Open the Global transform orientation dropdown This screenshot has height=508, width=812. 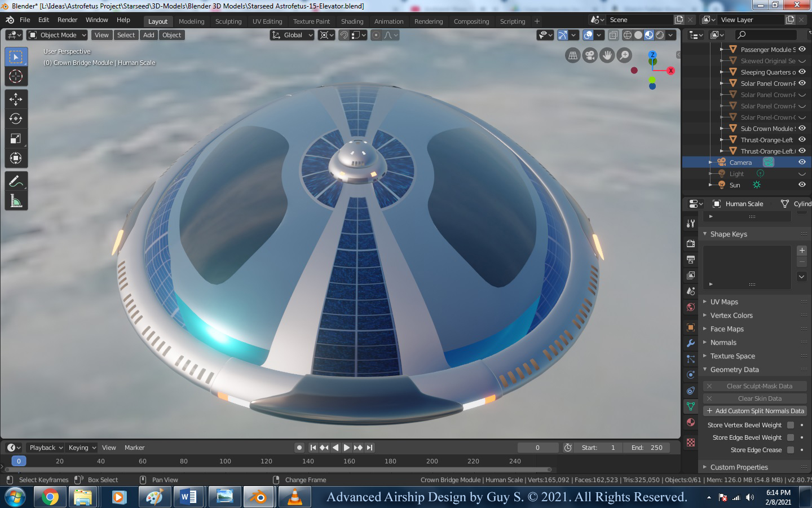pyautogui.click(x=292, y=35)
